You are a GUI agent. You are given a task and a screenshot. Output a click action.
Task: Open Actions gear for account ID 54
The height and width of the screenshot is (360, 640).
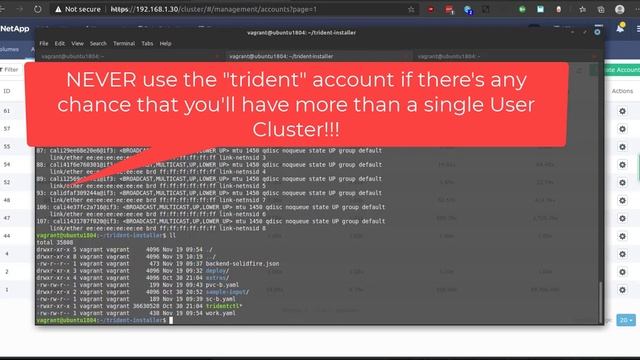[x=622, y=164]
